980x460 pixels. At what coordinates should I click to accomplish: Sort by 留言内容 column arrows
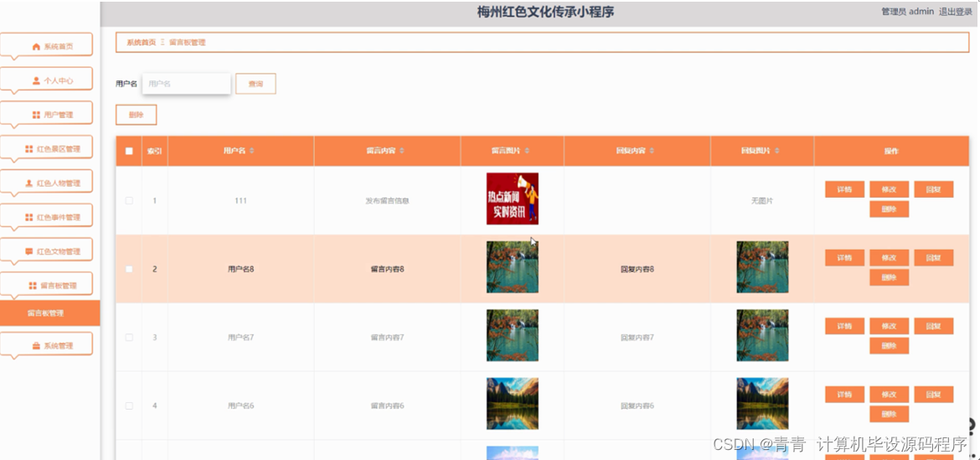coord(402,152)
